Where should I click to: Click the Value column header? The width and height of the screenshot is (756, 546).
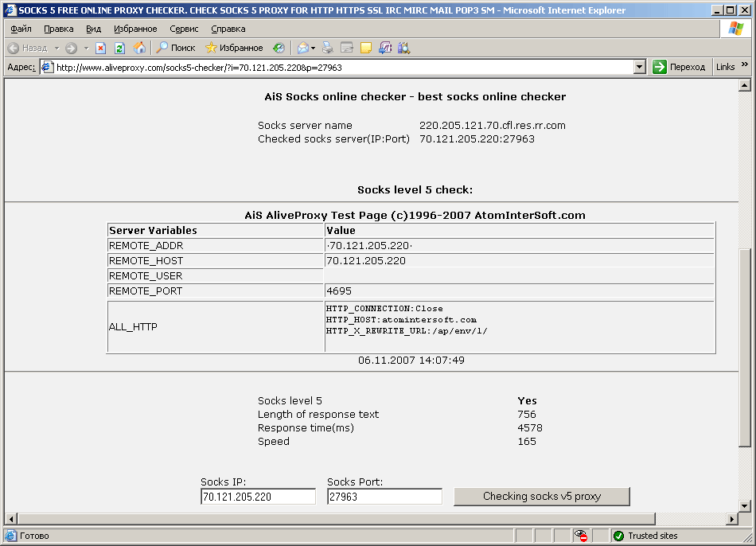[x=520, y=230]
